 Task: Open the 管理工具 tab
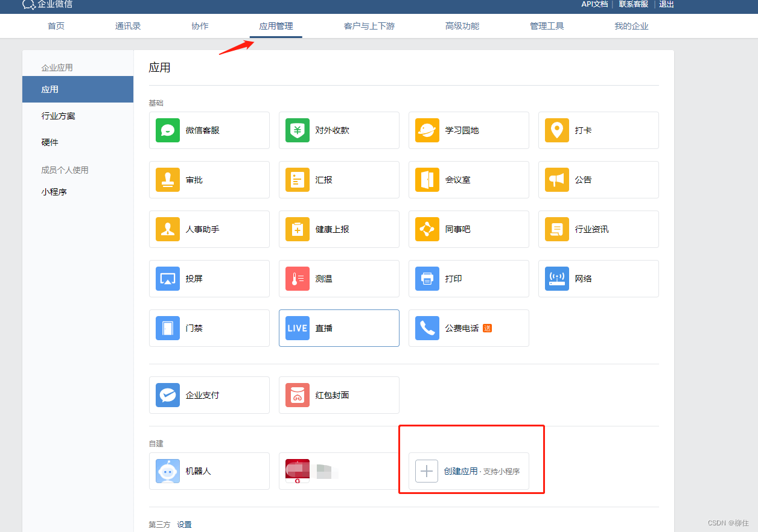click(x=547, y=26)
